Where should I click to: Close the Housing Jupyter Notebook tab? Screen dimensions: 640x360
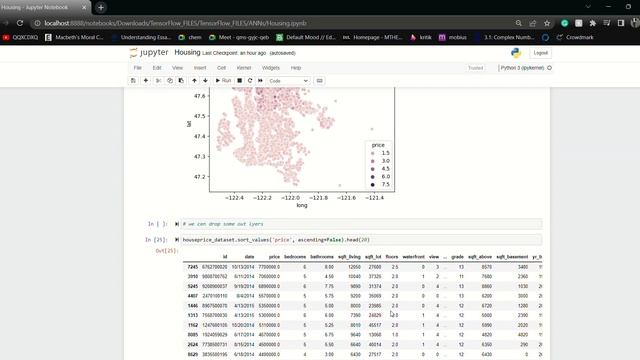coord(84,7)
